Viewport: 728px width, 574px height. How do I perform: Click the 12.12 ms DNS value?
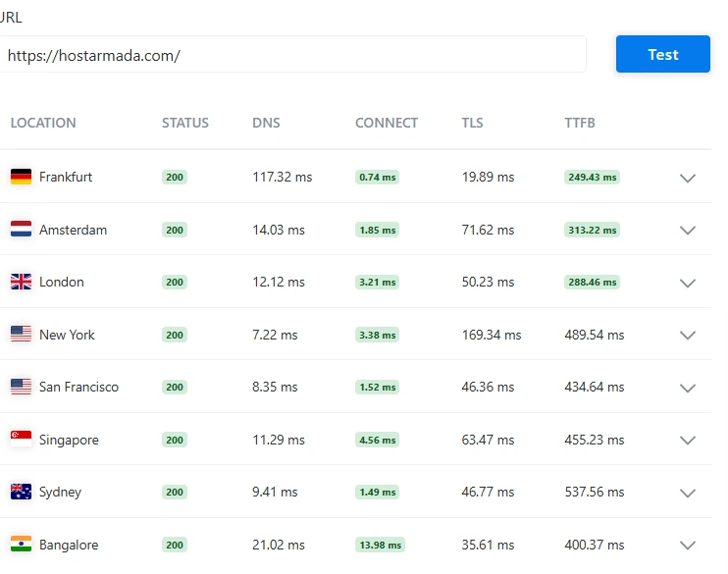[279, 282]
